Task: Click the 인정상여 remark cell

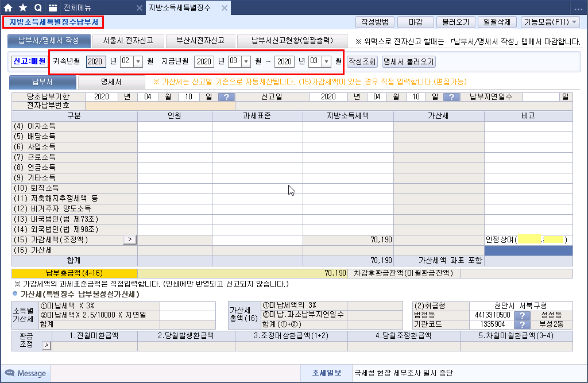Action: click(x=528, y=239)
